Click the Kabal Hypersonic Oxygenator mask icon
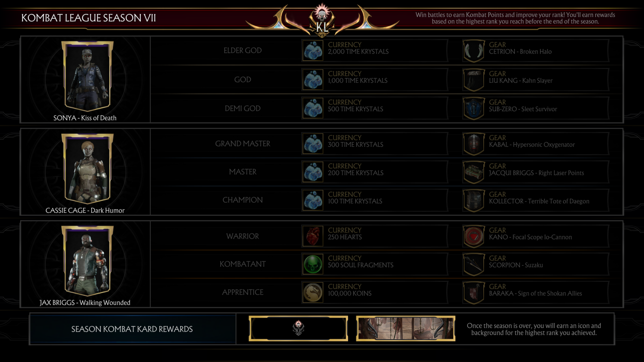Screen dimensions: 644x362 pos(474,144)
